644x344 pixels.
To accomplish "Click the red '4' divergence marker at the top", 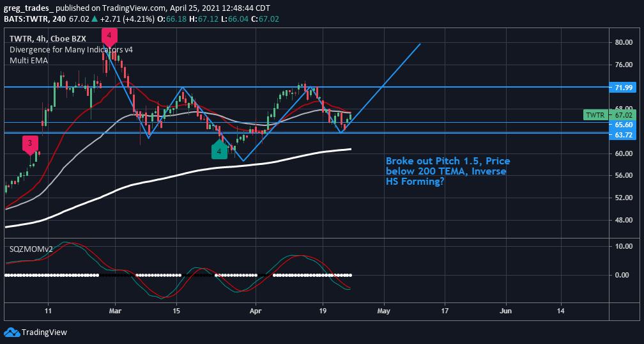I will [109, 37].
